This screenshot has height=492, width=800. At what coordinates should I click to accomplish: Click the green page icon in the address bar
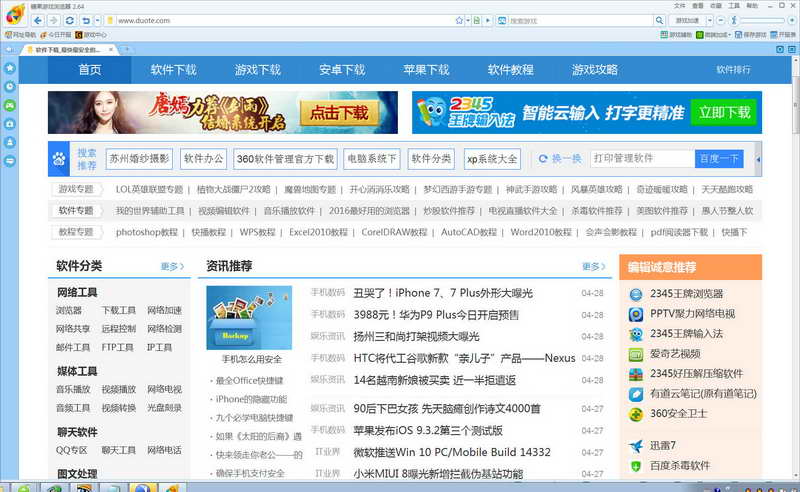477,20
